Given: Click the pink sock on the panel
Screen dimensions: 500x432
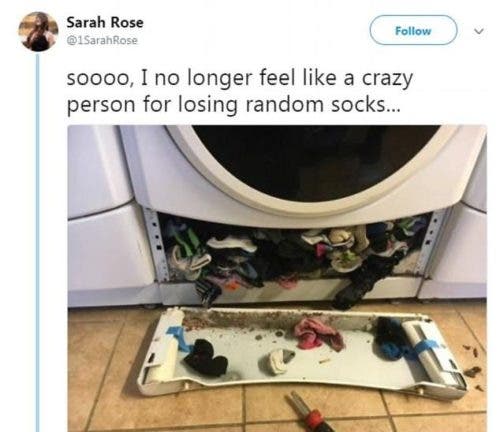Looking at the screenshot, I should (318, 334).
